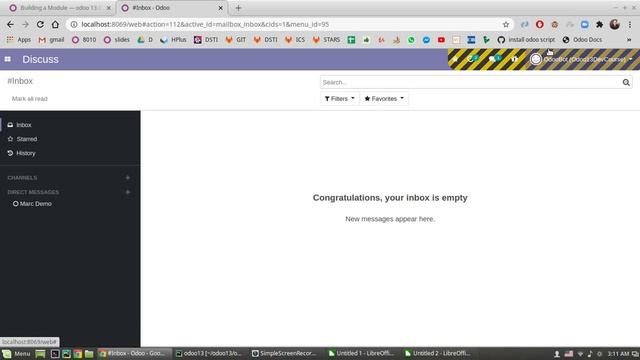Screen dimensions: 640x360
Task: Open the Chrome three-dot menu
Action: coord(630,24)
